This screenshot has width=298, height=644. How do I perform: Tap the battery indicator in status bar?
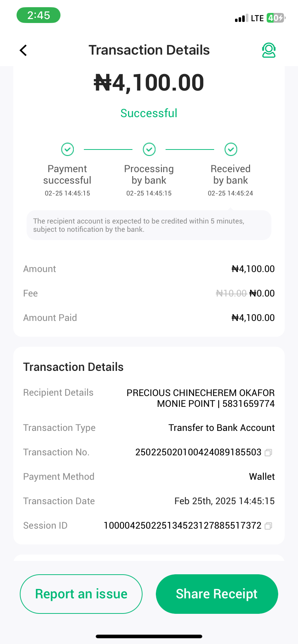tap(276, 18)
